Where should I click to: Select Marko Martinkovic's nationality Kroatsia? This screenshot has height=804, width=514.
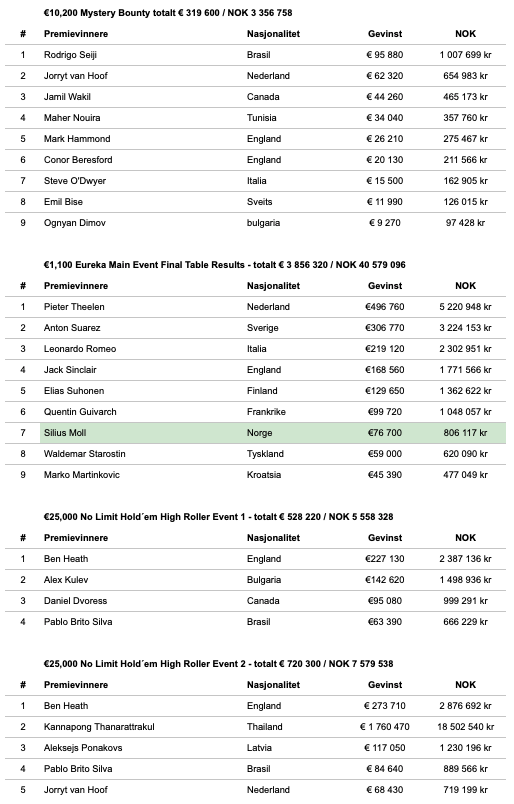pos(264,475)
